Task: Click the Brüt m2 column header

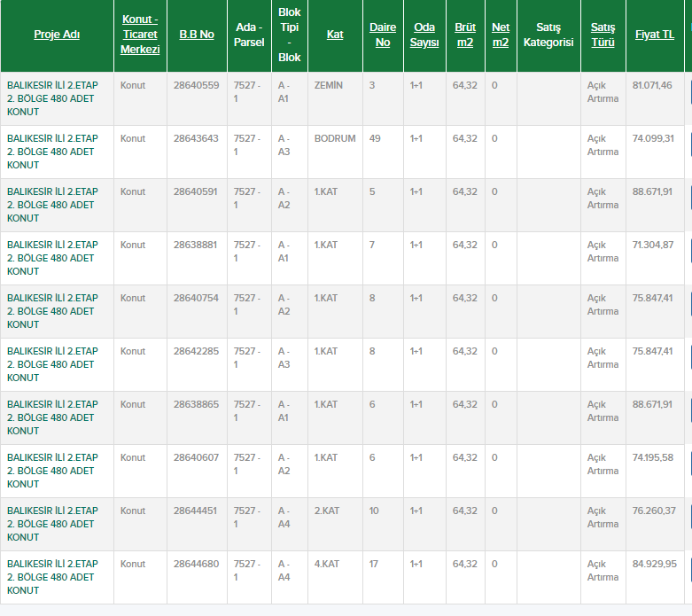Action: (465, 35)
